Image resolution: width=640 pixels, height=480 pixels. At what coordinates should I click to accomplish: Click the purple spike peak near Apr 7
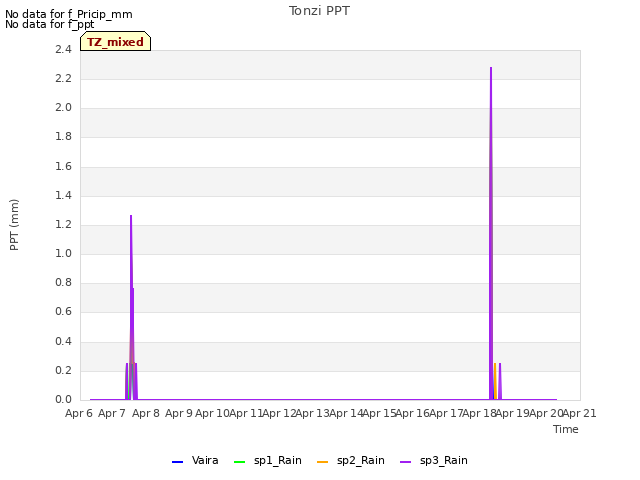click(x=131, y=216)
